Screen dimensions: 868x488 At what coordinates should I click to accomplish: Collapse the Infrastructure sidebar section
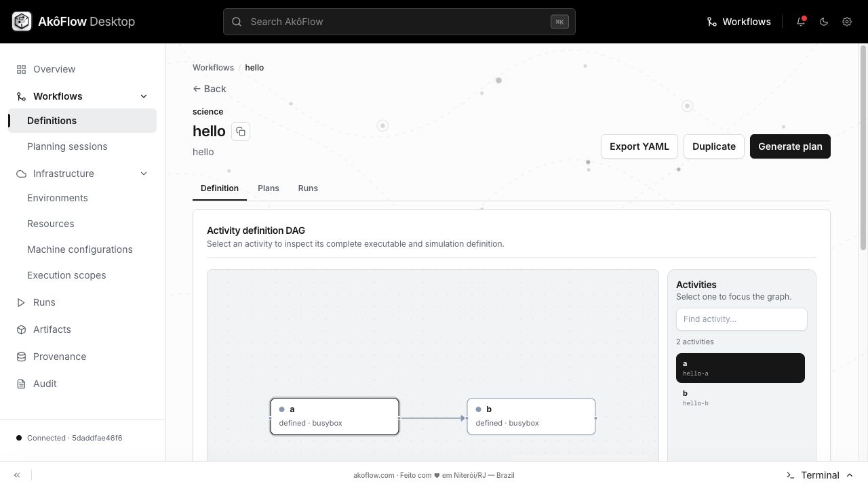tap(144, 174)
